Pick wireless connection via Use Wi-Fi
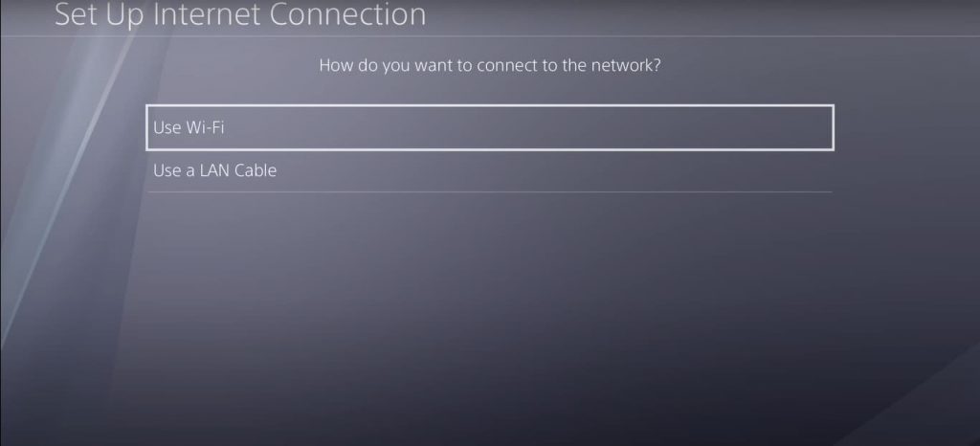Viewport: 980px width, 446px height. (x=489, y=127)
